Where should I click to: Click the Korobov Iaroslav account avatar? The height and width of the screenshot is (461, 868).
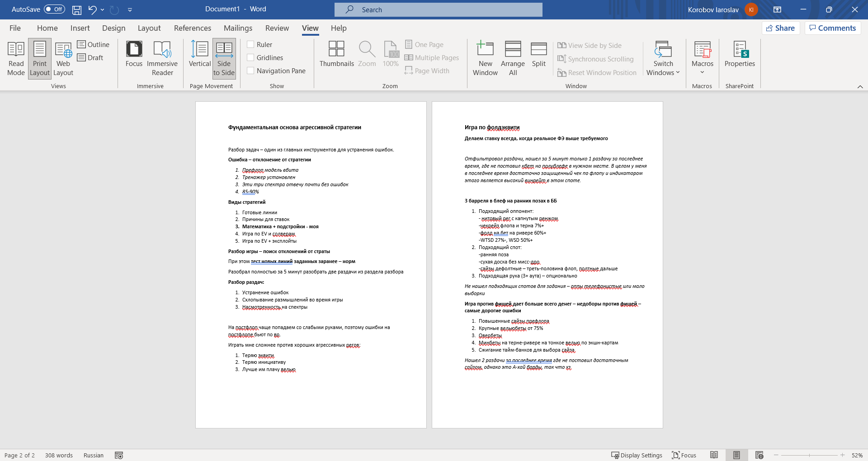coord(751,9)
